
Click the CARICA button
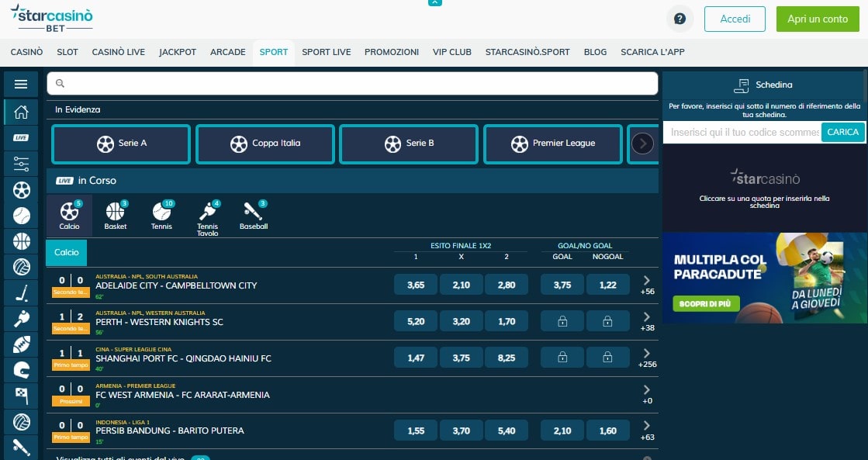point(842,133)
